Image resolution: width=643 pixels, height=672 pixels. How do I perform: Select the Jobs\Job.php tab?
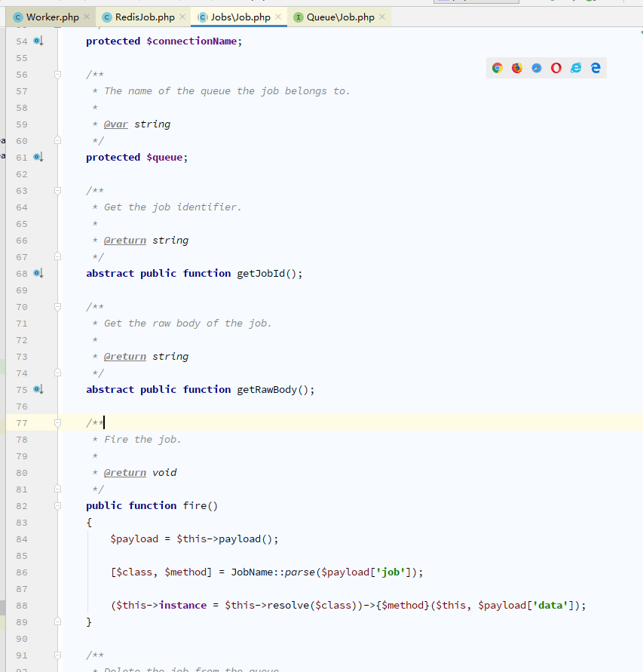(239, 17)
